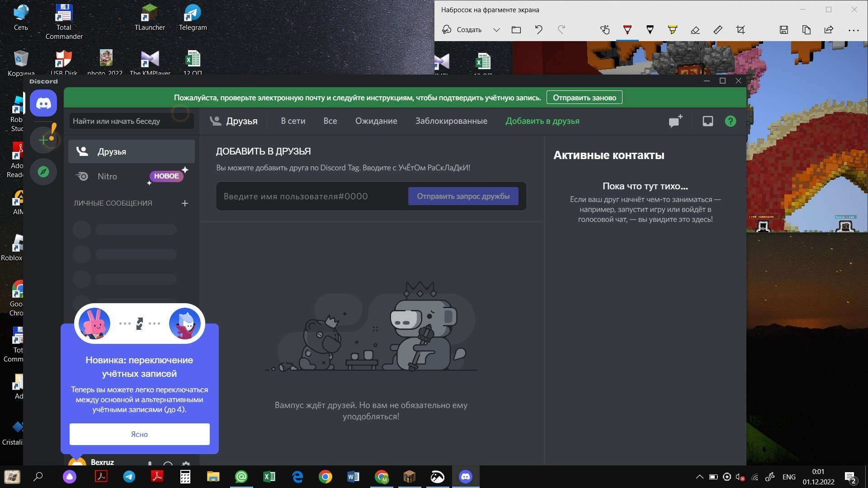The width and height of the screenshot is (868, 488).
Task: Click the taskbar clock showing 0:01
Action: pyautogui.click(x=818, y=477)
